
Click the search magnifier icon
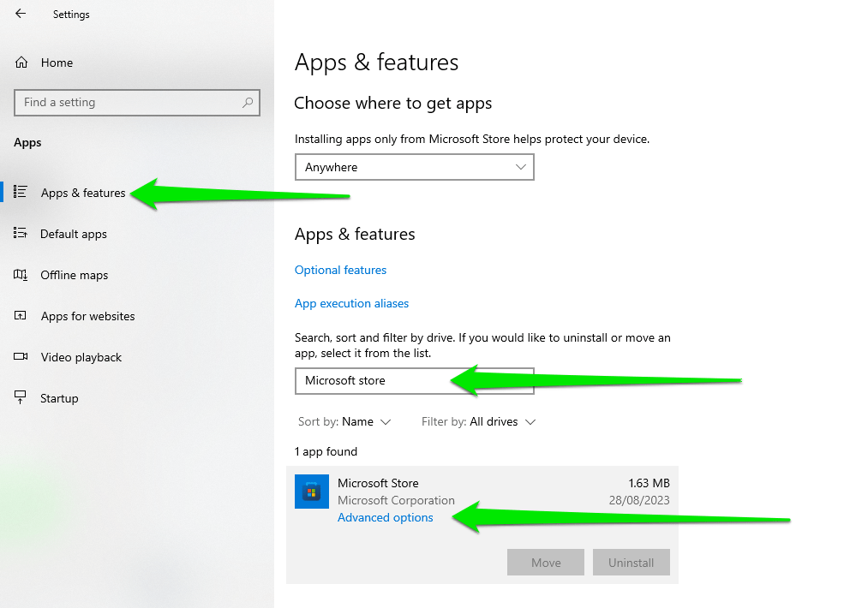click(248, 103)
